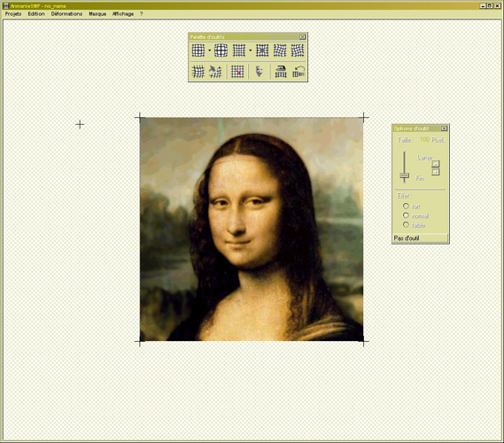504x443 pixels.
Task: Select the last grid tool in the top row
Action: [298, 51]
